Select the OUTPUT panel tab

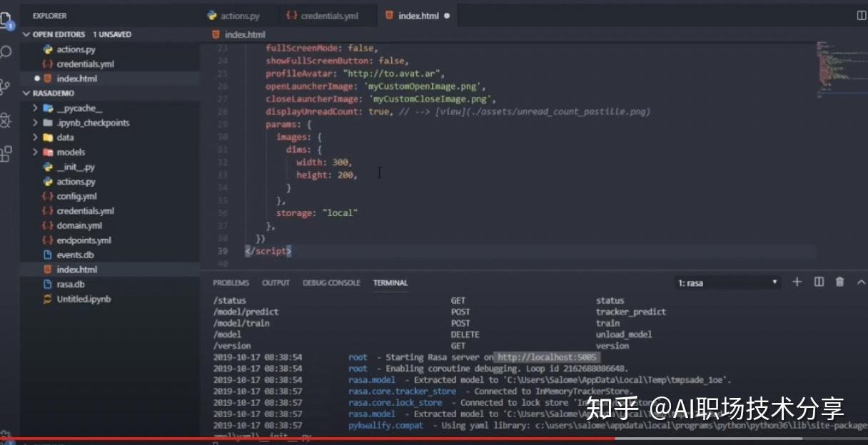click(x=276, y=282)
